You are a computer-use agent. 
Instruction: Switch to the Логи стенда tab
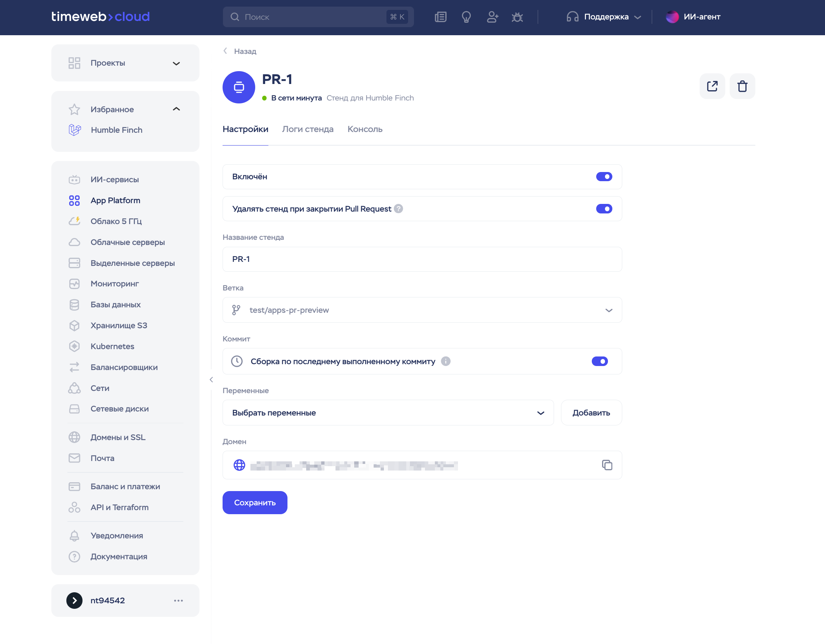308,129
